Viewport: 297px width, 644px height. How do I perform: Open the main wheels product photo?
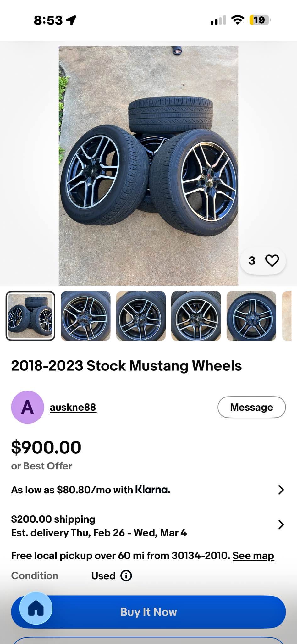coord(148,166)
